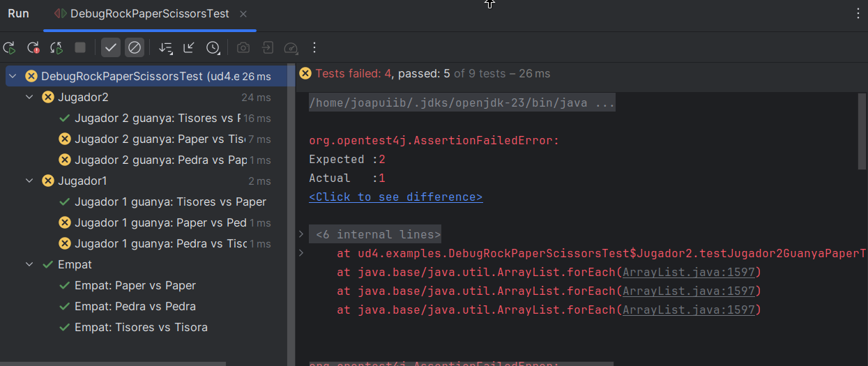Collapse all test tree nodes
Viewport: 868px width, 366px height.
coord(189,48)
